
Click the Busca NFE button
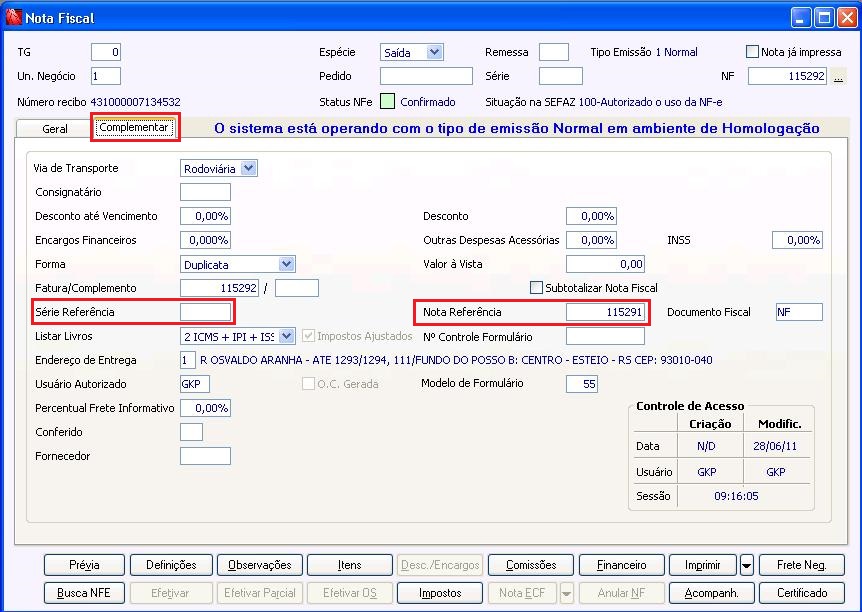coord(84,593)
